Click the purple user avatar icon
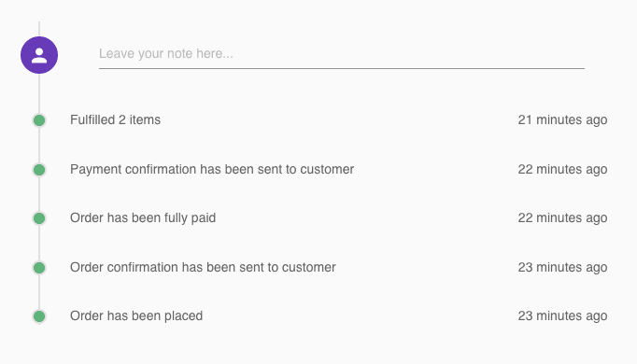This screenshot has width=637, height=364. pos(39,55)
